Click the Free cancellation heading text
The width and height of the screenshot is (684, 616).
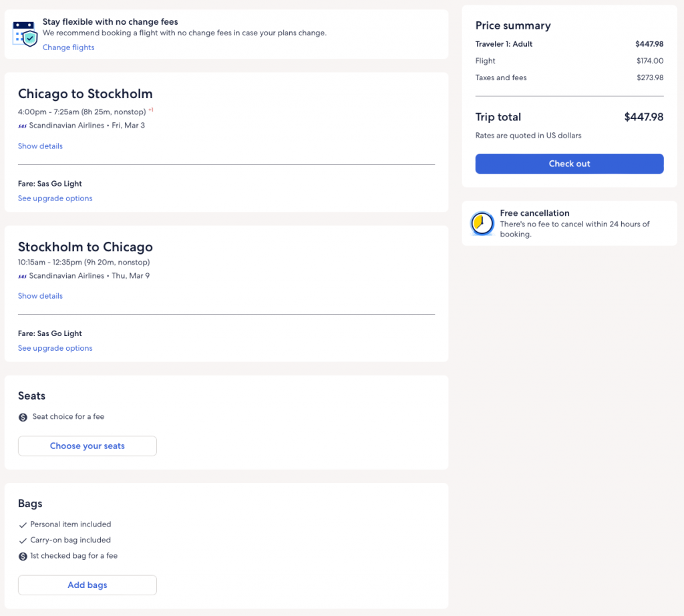[x=534, y=213]
